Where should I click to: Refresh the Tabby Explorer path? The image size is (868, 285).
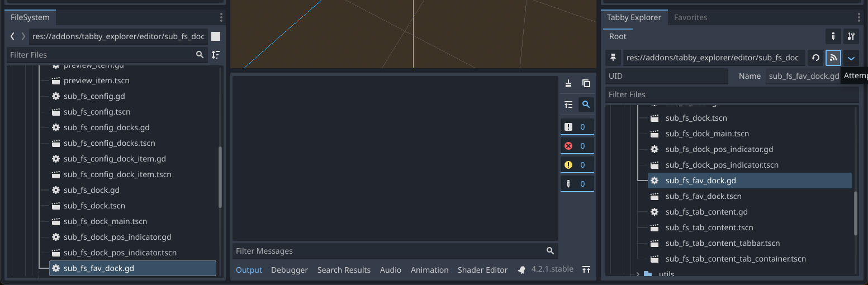(x=815, y=58)
